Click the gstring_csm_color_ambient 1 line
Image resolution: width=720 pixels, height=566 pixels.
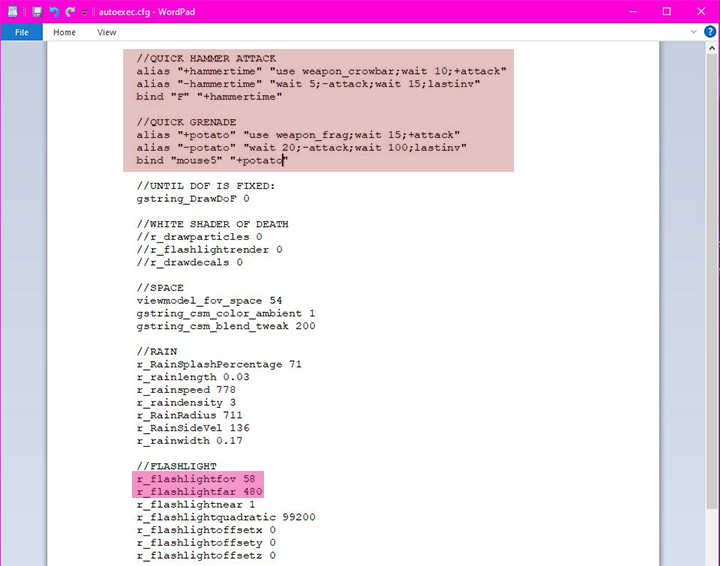[x=226, y=313]
